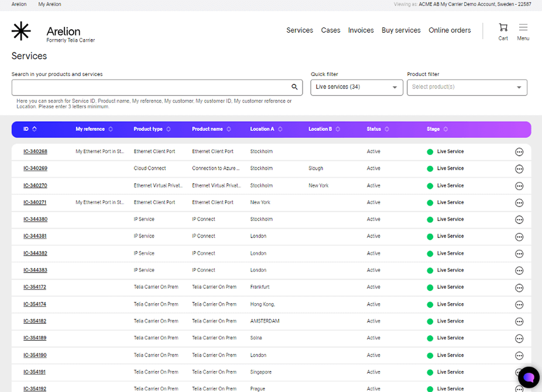The height and width of the screenshot is (392, 542).
Task: Open more options for IC-354182
Action: (x=519, y=322)
